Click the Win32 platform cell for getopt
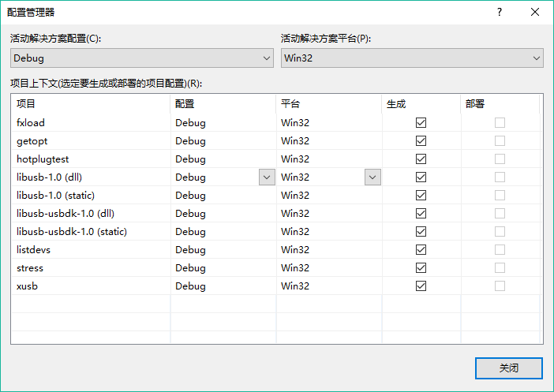Screen dimensions: 554x392 329,141
